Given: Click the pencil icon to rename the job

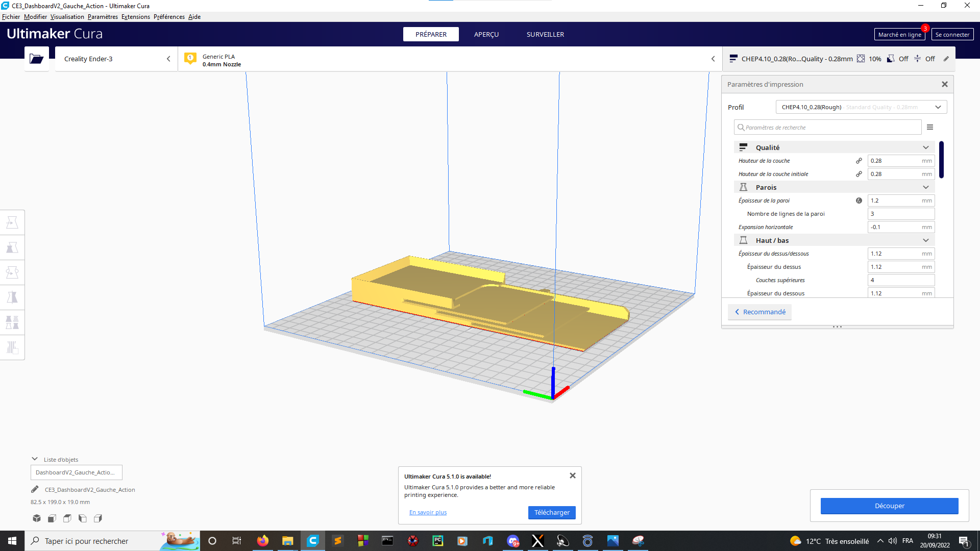Looking at the screenshot, I should click(35, 489).
